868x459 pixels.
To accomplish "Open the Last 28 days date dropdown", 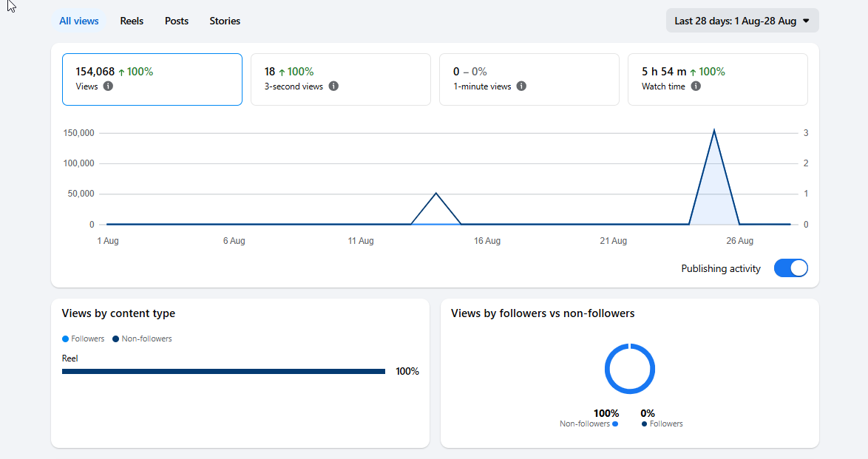I will click(742, 21).
